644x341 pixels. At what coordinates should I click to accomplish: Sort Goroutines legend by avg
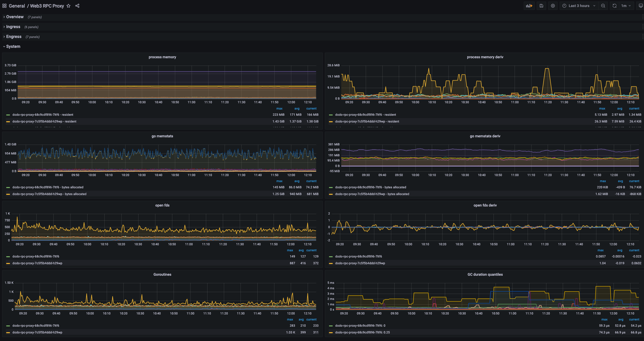(301, 319)
